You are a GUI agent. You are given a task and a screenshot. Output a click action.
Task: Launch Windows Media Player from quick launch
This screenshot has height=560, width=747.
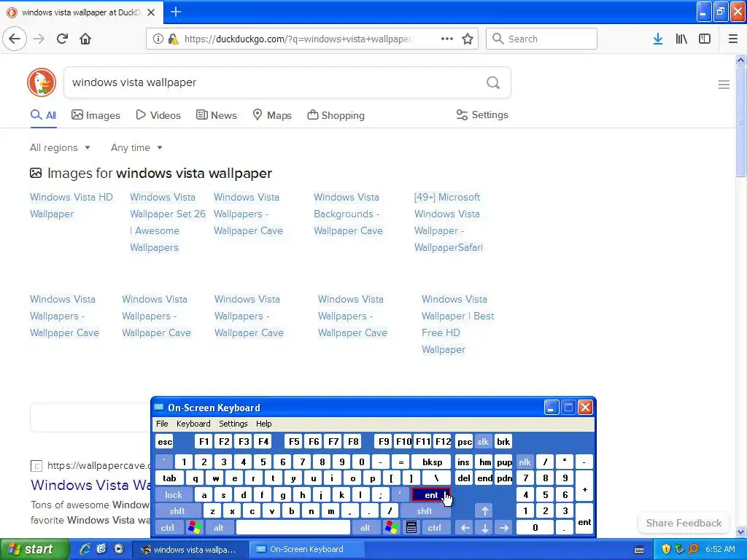tap(119, 549)
